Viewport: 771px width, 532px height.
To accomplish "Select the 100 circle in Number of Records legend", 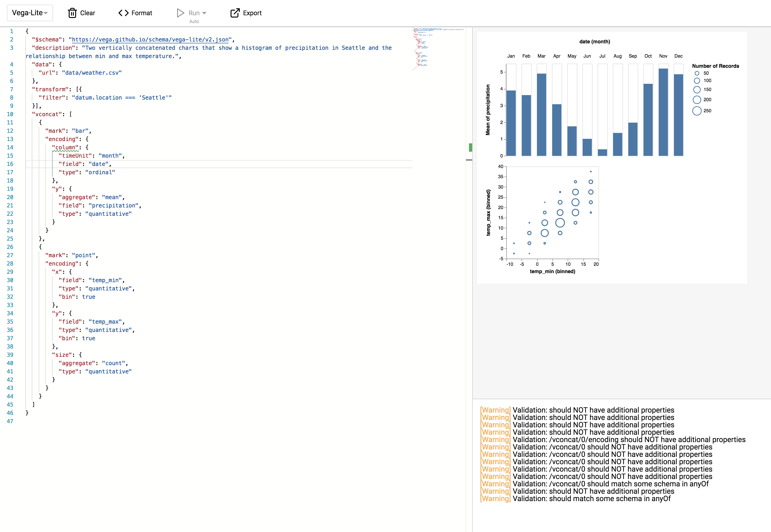I will (697, 80).
